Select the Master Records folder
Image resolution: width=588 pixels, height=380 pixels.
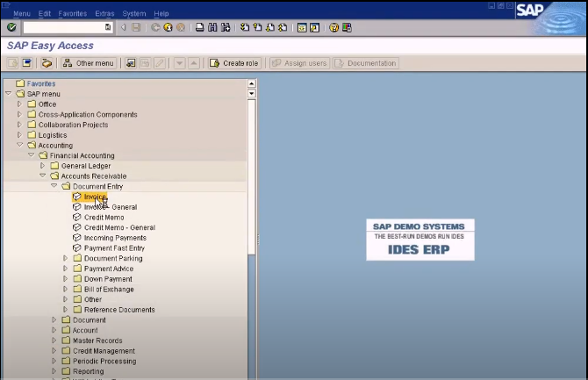coord(97,341)
